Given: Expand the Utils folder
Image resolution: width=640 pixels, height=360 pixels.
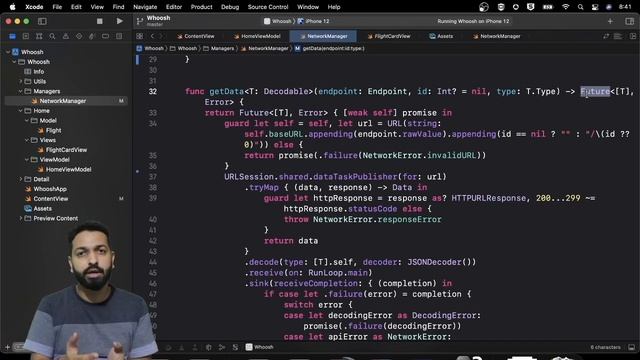Looking at the screenshot, I should (x=20, y=81).
